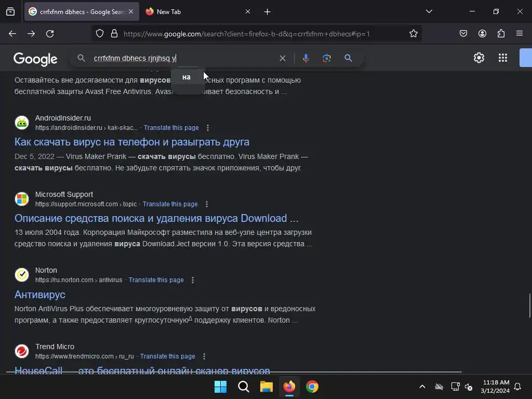Translate the Microsoft Support result page
This screenshot has width=532, height=399.
point(170,204)
